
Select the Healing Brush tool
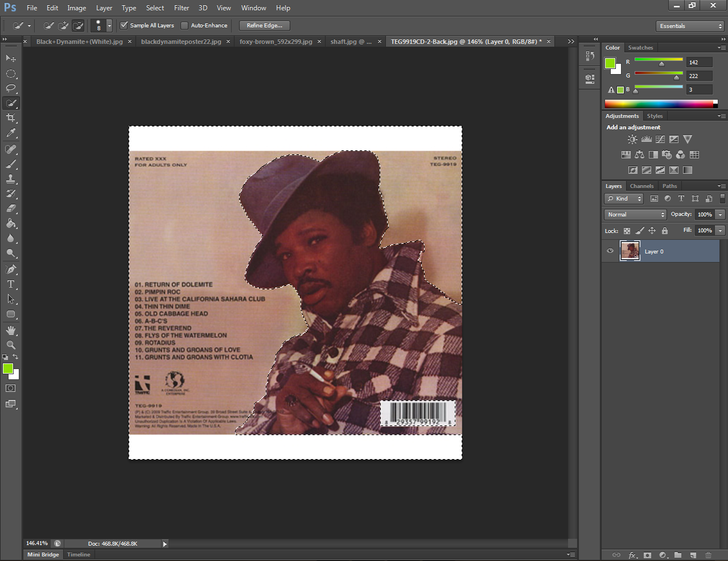coord(11,149)
